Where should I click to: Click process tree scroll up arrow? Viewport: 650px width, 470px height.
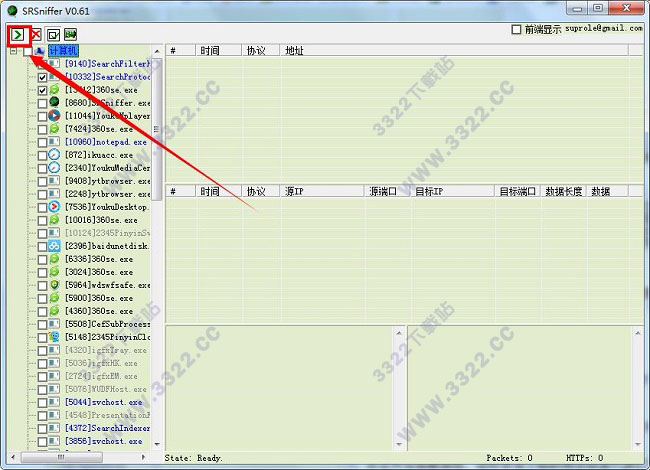tap(157, 51)
